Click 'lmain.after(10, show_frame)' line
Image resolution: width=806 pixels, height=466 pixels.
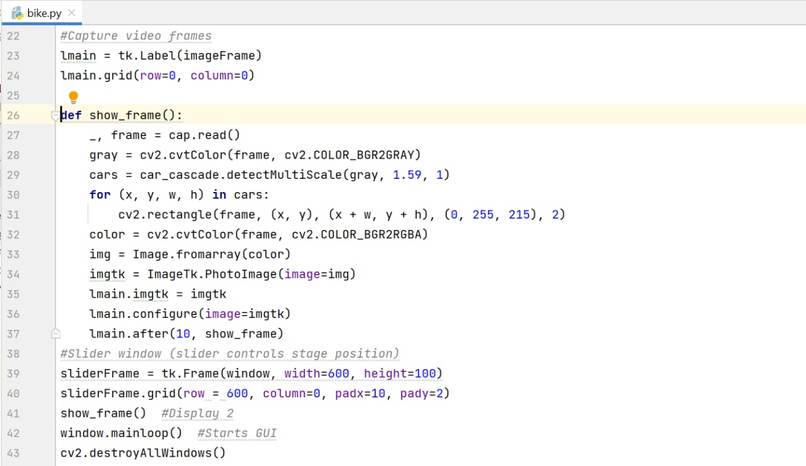click(186, 334)
